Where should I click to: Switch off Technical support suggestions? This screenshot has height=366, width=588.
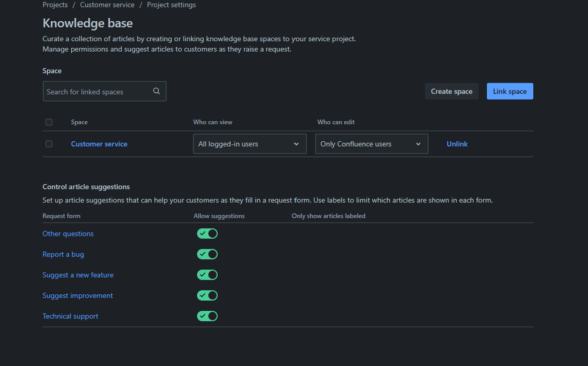click(207, 316)
